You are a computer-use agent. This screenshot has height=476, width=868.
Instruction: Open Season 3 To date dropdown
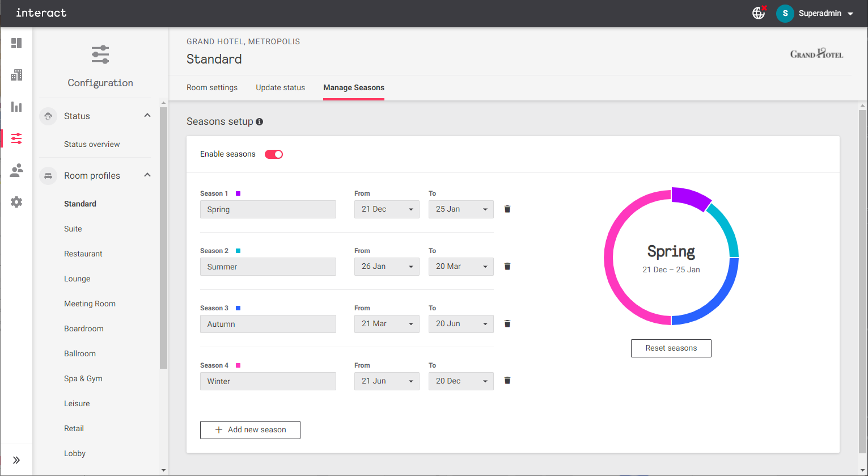point(461,324)
